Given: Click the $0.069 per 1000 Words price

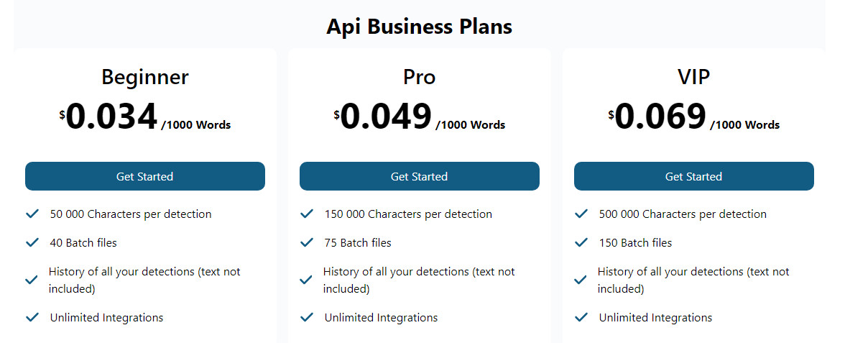Looking at the screenshot, I should tap(694, 116).
